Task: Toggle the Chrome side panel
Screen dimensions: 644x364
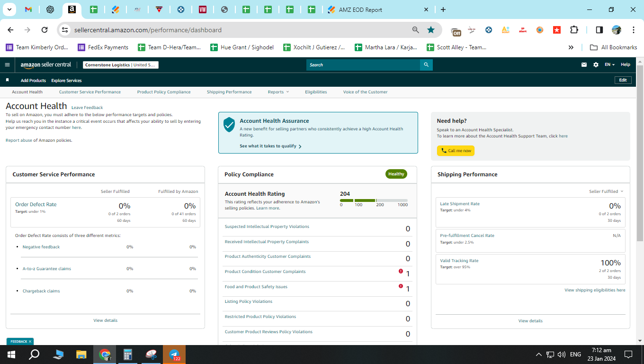Action: click(599, 30)
